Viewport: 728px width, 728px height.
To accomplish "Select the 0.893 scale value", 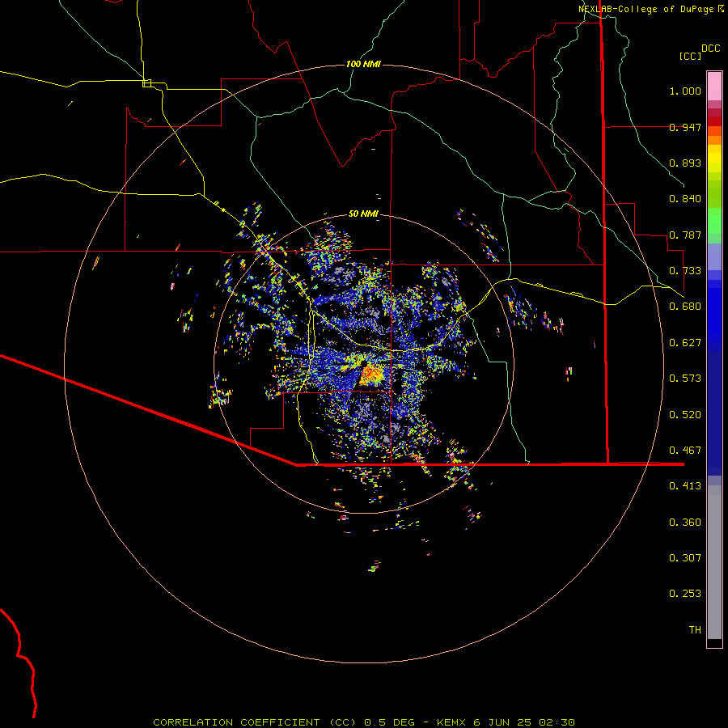I will (x=685, y=163).
